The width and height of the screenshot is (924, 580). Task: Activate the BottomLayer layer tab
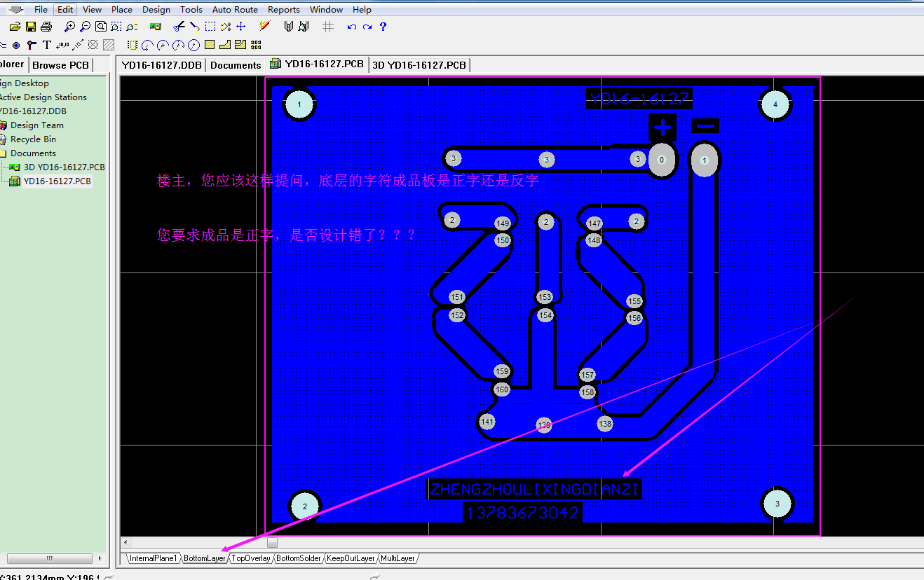click(205, 558)
